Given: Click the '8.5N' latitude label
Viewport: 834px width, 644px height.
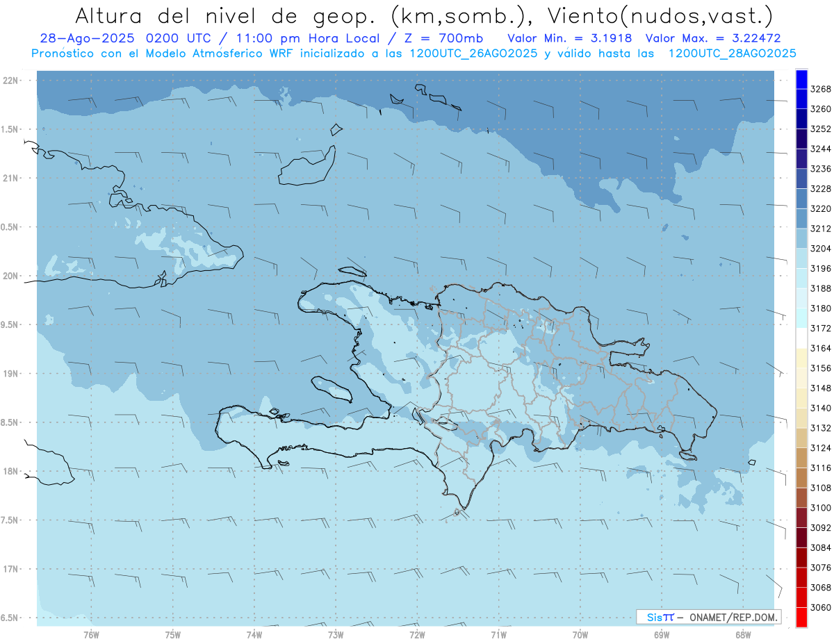Looking at the screenshot, I should 10,422.
